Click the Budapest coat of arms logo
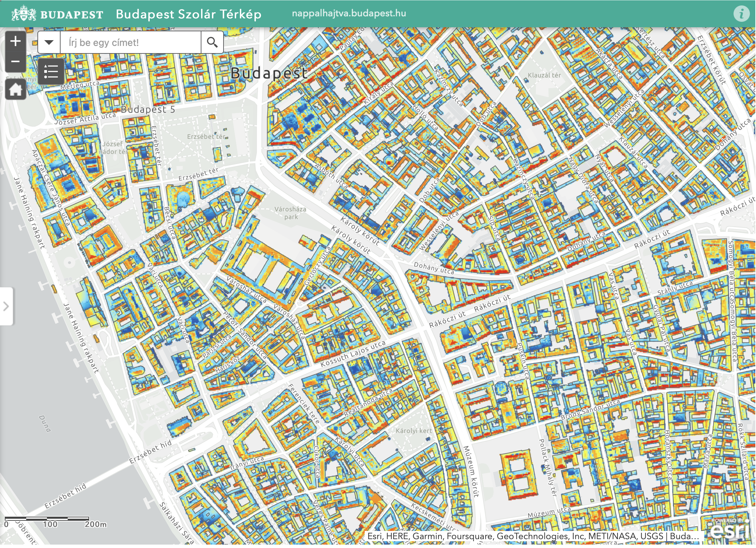 coord(24,14)
